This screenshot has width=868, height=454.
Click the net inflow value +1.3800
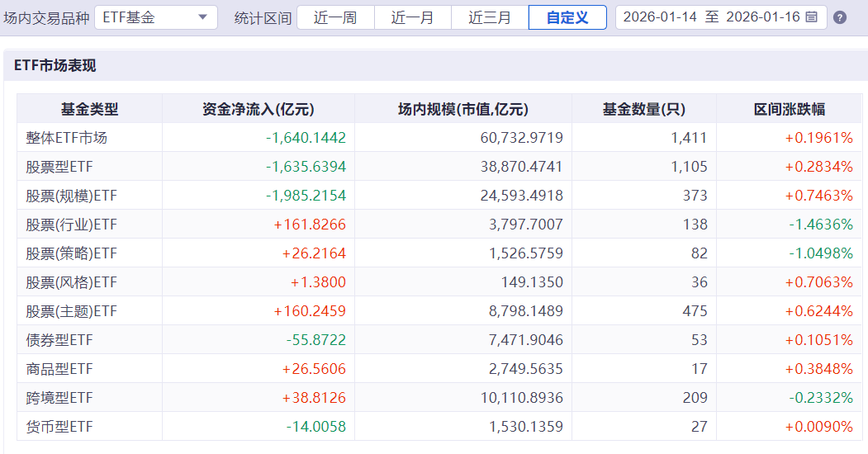[318, 282]
